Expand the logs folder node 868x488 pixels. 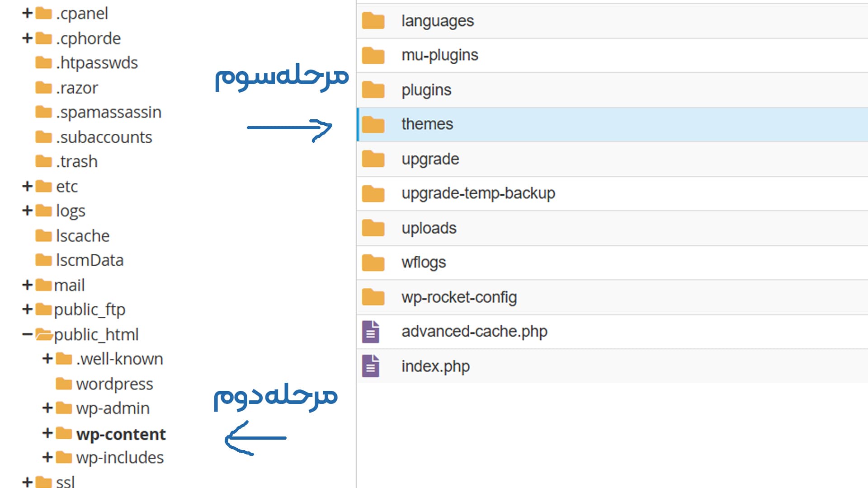(27, 211)
